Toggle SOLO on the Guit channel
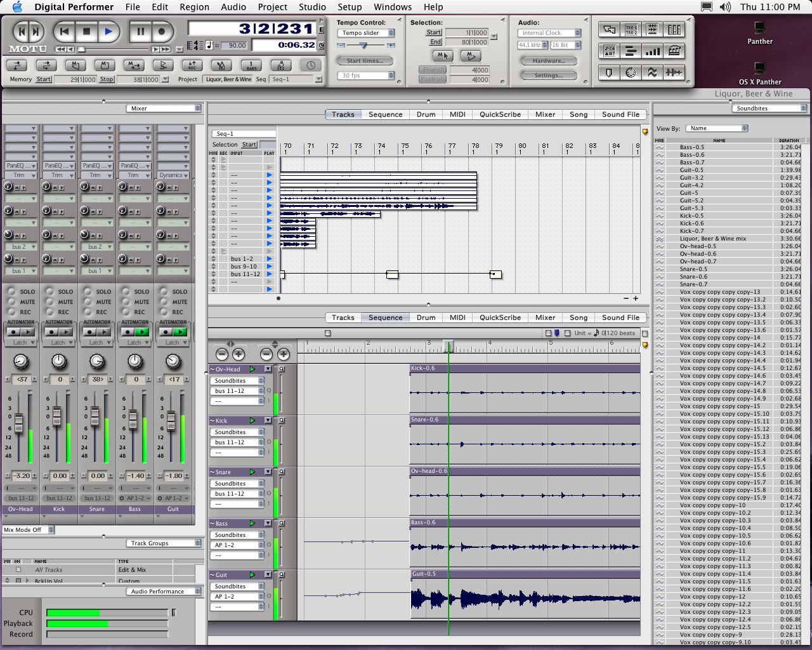812x650 pixels. click(164, 291)
